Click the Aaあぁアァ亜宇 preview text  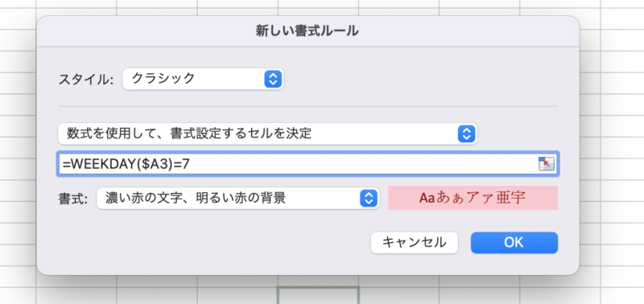point(473,198)
